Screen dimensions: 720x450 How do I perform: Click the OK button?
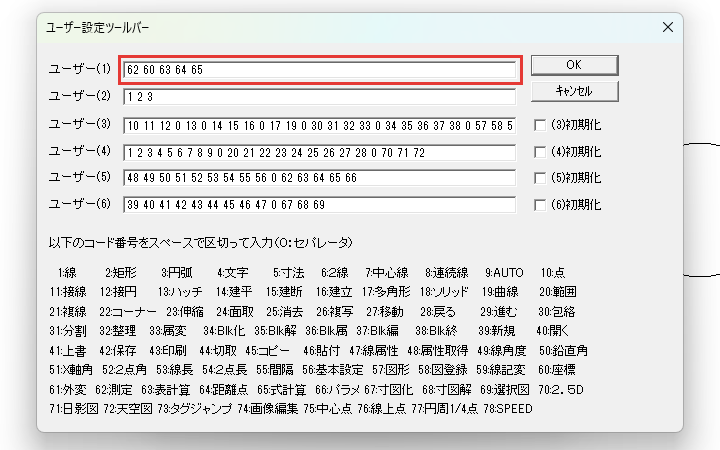coord(574,65)
